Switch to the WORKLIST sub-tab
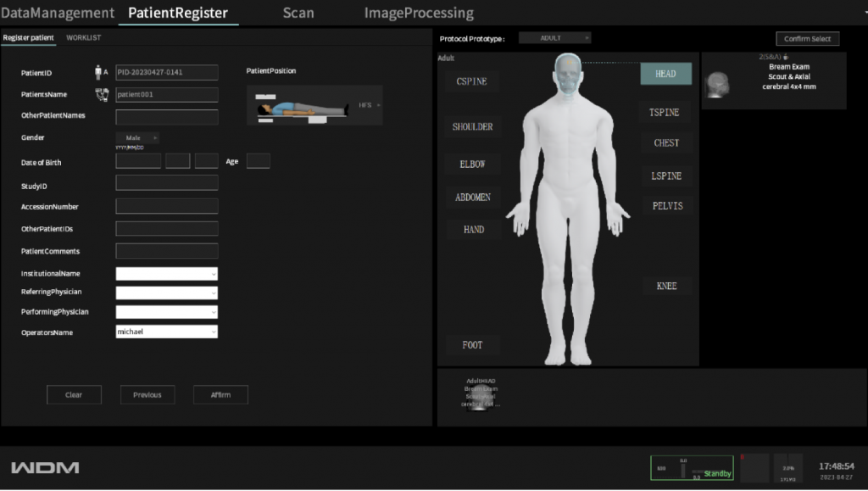This screenshot has width=868, height=491. 84,37
